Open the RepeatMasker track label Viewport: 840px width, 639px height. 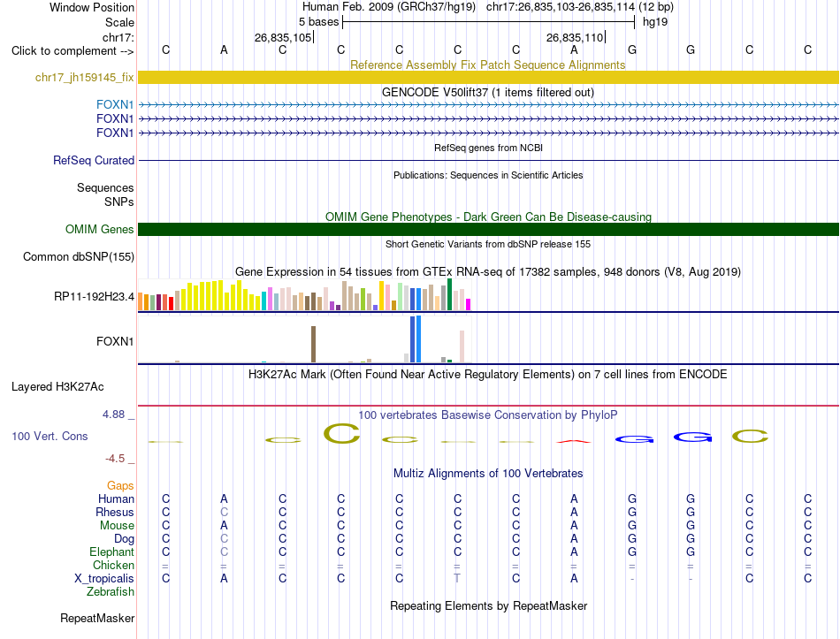coord(97,618)
